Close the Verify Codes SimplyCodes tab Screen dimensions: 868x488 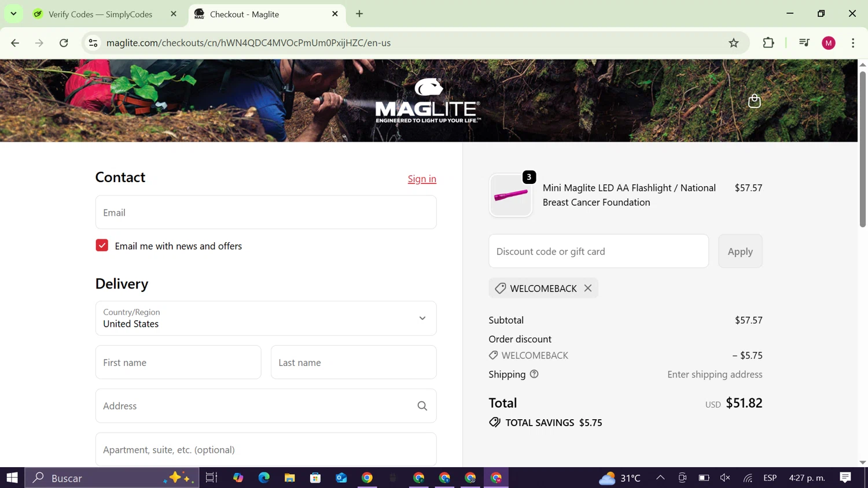174,14
